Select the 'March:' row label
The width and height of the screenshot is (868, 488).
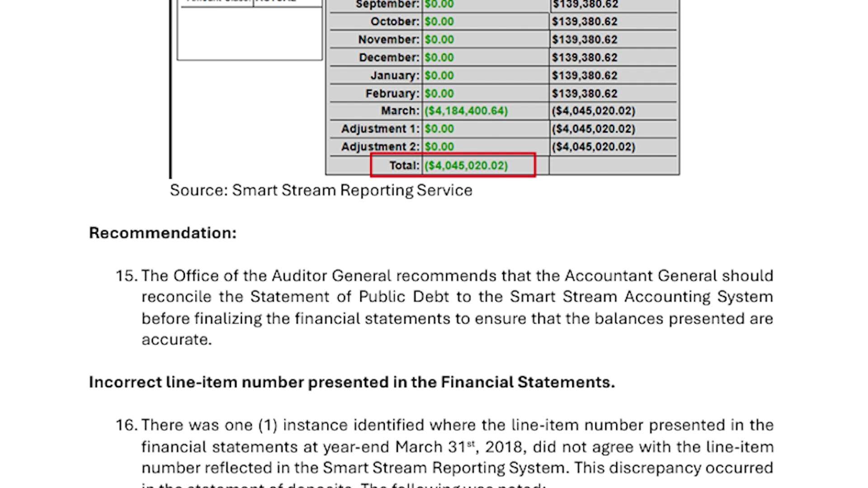tap(400, 111)
